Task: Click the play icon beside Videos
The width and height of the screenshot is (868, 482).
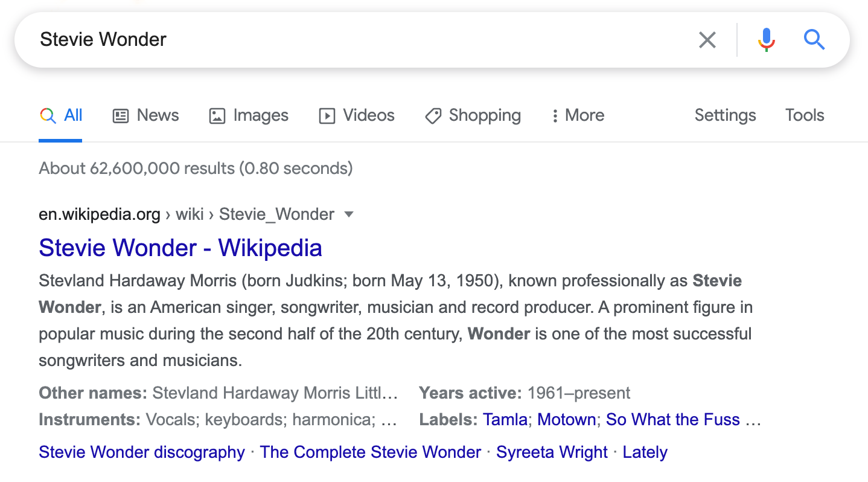Action: (x=327, y=116)
